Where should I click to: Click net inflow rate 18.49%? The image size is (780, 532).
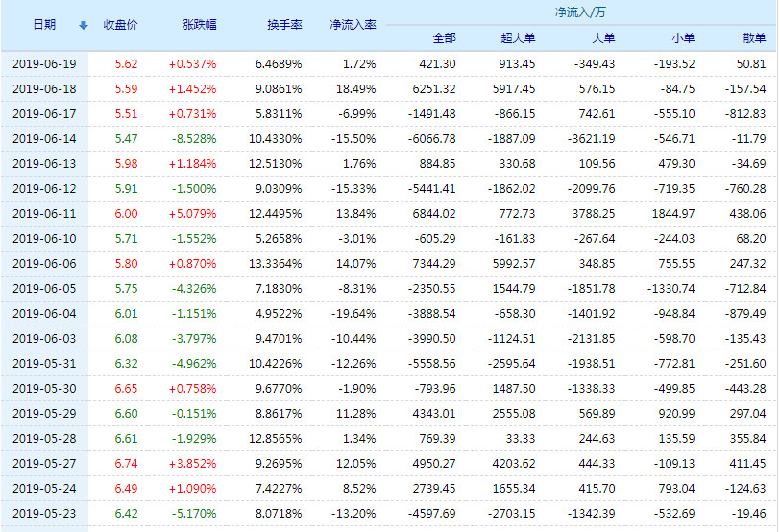(356, 89)
